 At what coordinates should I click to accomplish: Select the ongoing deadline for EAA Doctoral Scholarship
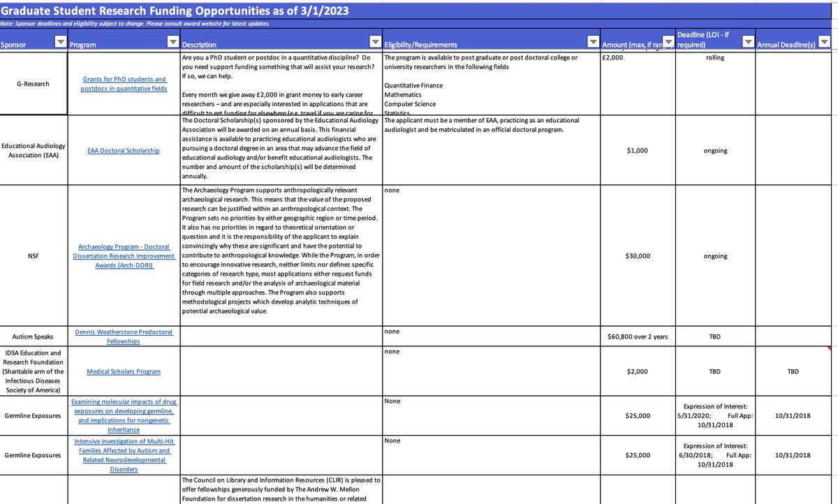(x=715, y=150)
